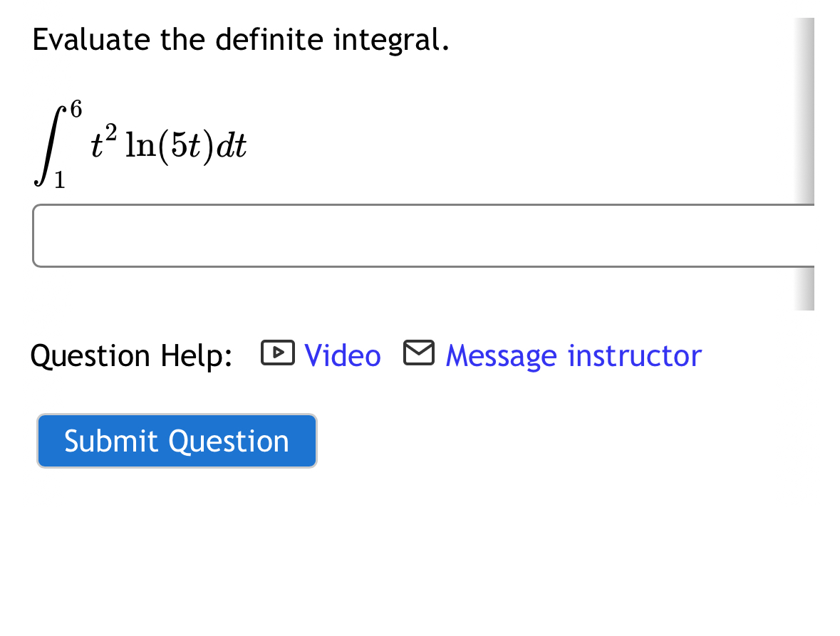Click the Evaluate the definite integral heading
The height and width of the screenshot is (636, 840).
(x=240, y=40)
